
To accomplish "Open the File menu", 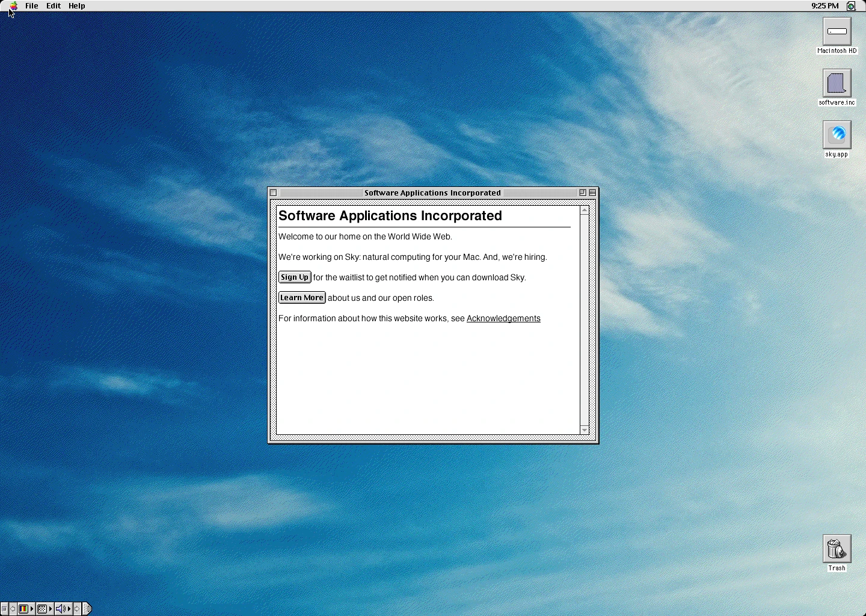I will point(31,5).
